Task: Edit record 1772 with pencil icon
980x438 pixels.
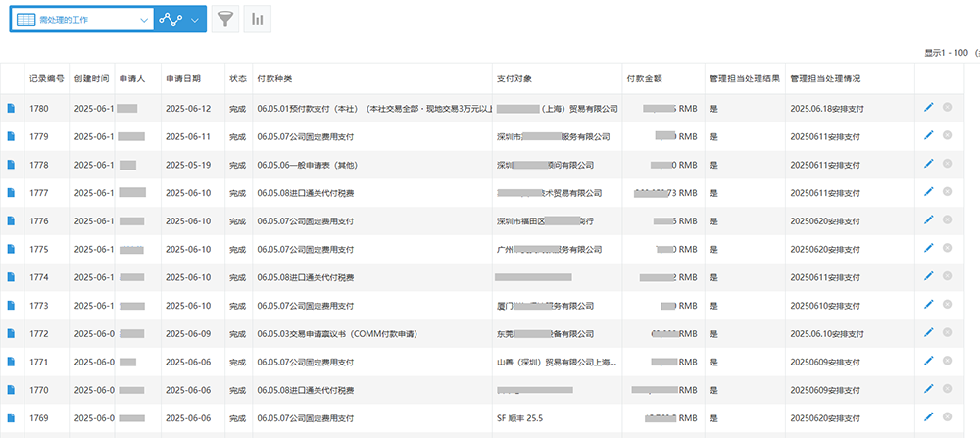Action: point(929,333)
